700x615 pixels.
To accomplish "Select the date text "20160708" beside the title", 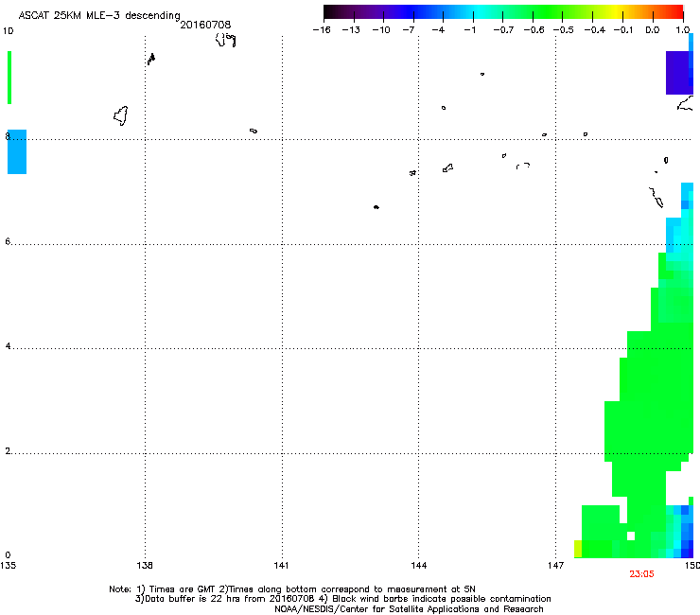I will [x=205, y=25].
